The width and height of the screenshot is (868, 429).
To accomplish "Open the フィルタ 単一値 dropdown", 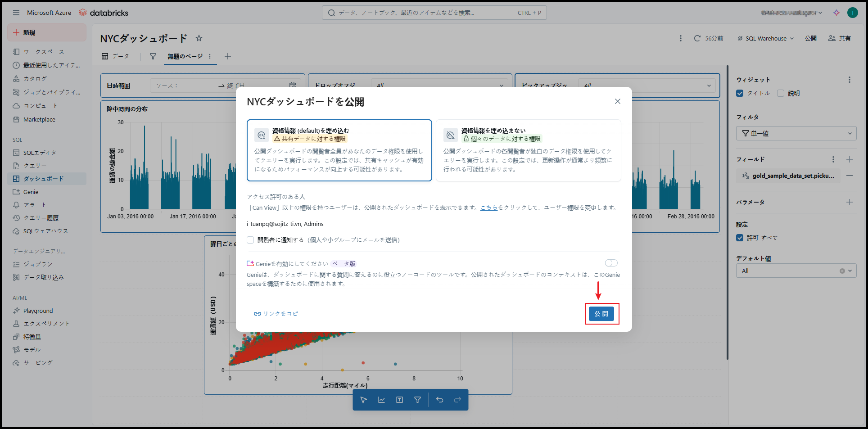I will tap(796, 134).
